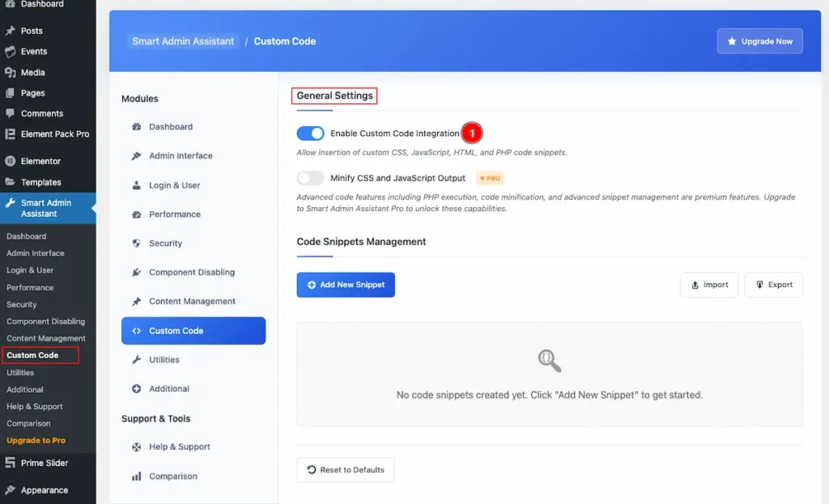Viewport: 829px width, 504px height.
Task: Click the Elementor circular icon
Action: [x=10, y=161]
